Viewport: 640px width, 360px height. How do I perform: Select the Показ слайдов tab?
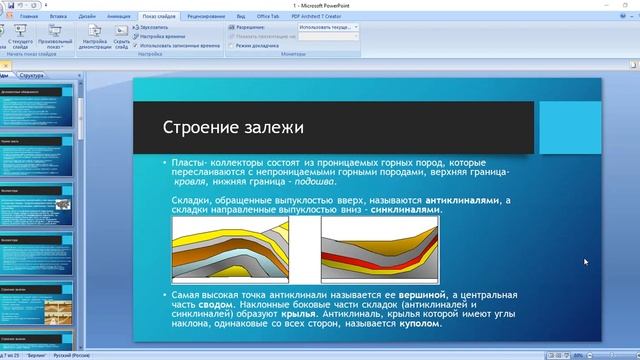(159, 16)
